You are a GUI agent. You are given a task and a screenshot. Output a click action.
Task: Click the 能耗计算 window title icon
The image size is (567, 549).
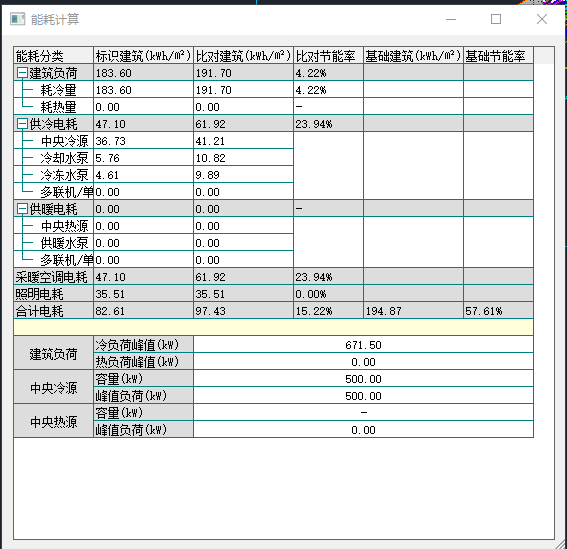pyautogui.click(x=17, y=19)
